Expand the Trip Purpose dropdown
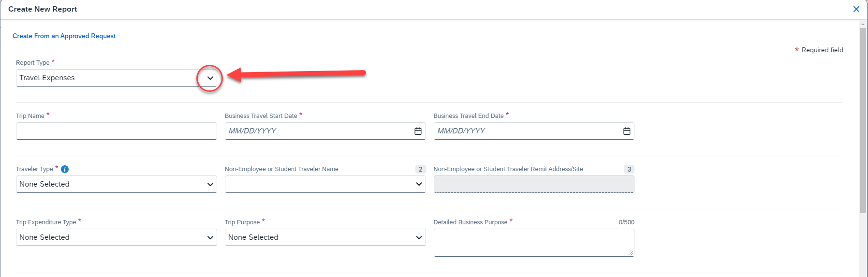The image size is (868, 277). point(325,237)
